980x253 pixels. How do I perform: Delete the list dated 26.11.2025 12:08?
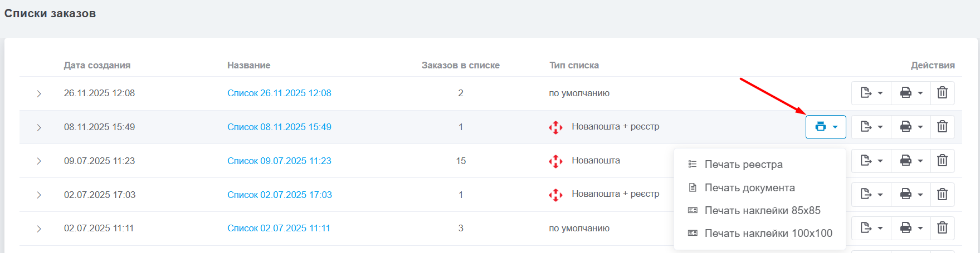[x=942, y=93]
